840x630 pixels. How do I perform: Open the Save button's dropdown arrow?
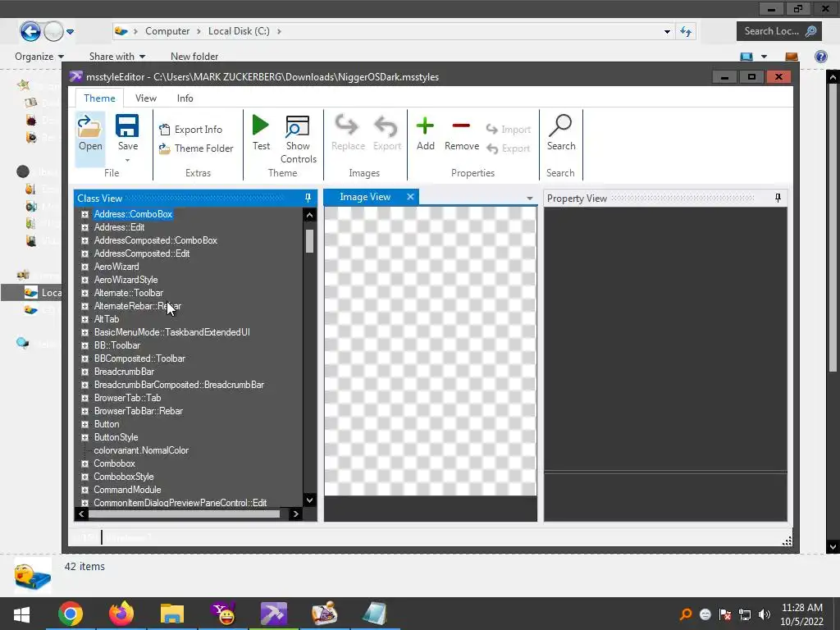tap(127, 160)
